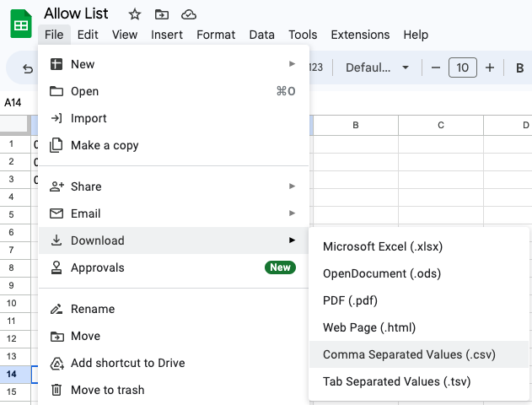Click the Import arrow icon

[x=56, y=118]
